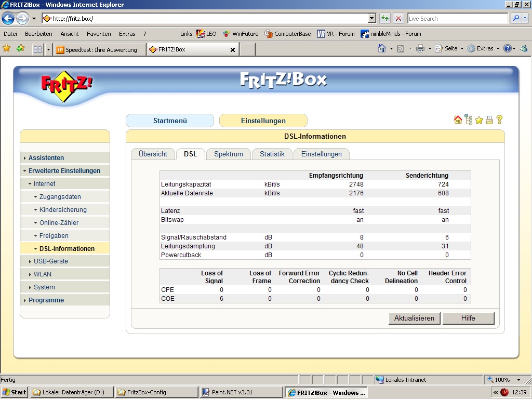Switch to the Spektrum tab

click(x=229, y=154)
